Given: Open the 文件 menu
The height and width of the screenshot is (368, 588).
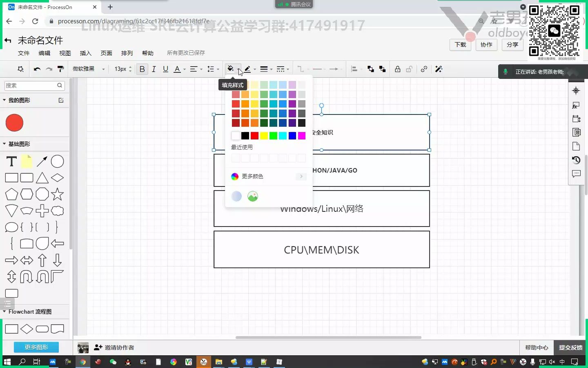Looking at the screenshot, I should click(24, 53).
